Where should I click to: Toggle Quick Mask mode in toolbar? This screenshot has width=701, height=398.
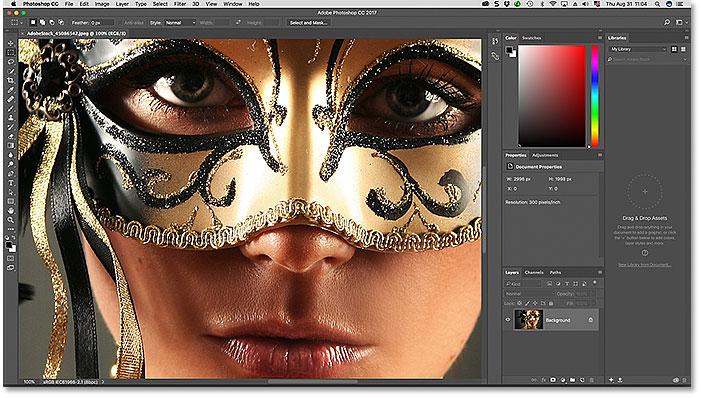click(x=11, y=258)
